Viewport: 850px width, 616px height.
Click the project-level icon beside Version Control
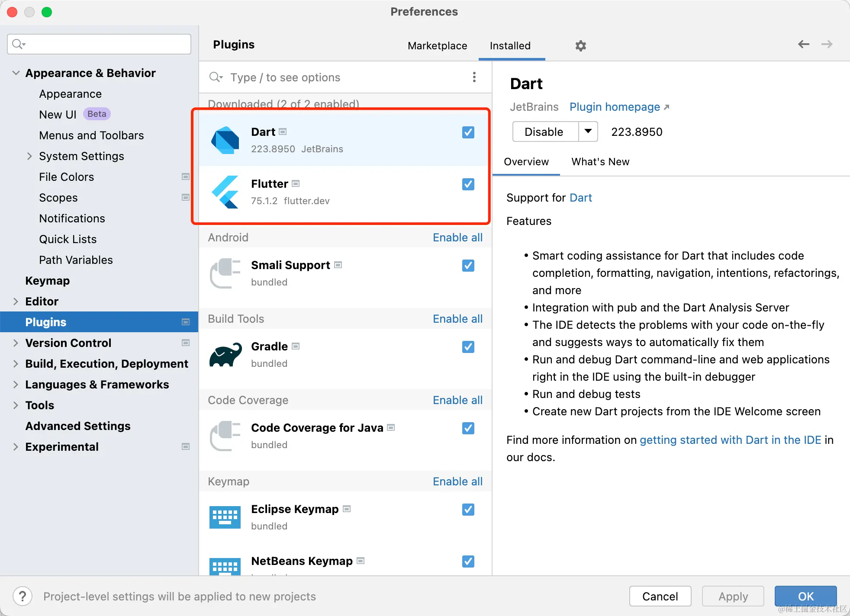186,343
